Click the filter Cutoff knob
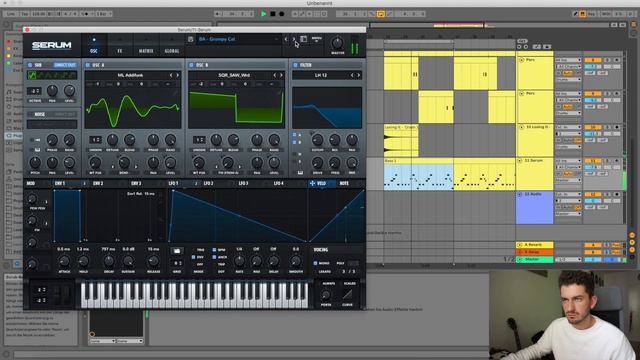This screenshot has height=360, width=640. click(317, 140)
